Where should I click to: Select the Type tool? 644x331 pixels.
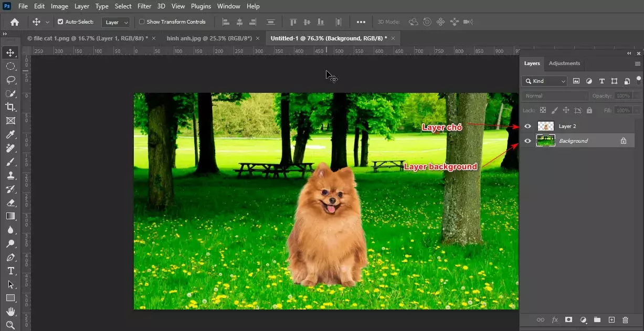[x=12, y=271]
